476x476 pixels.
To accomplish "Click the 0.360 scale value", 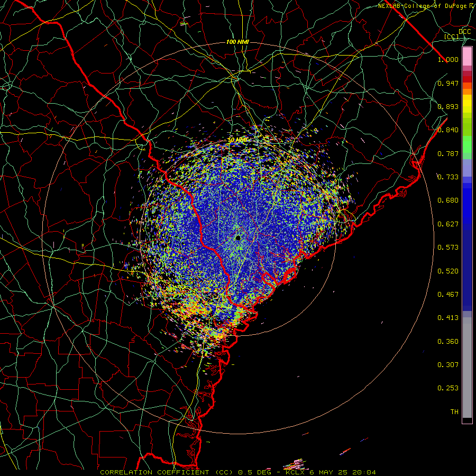I will 448,342.
